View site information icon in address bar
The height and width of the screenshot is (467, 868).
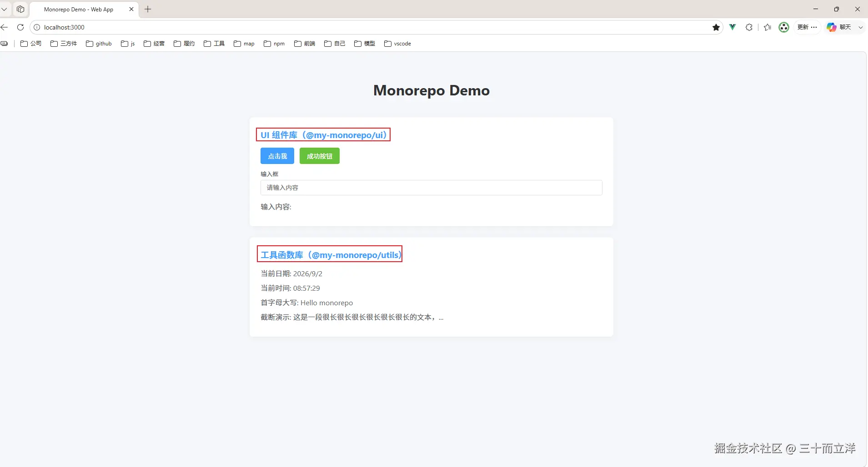37,27
